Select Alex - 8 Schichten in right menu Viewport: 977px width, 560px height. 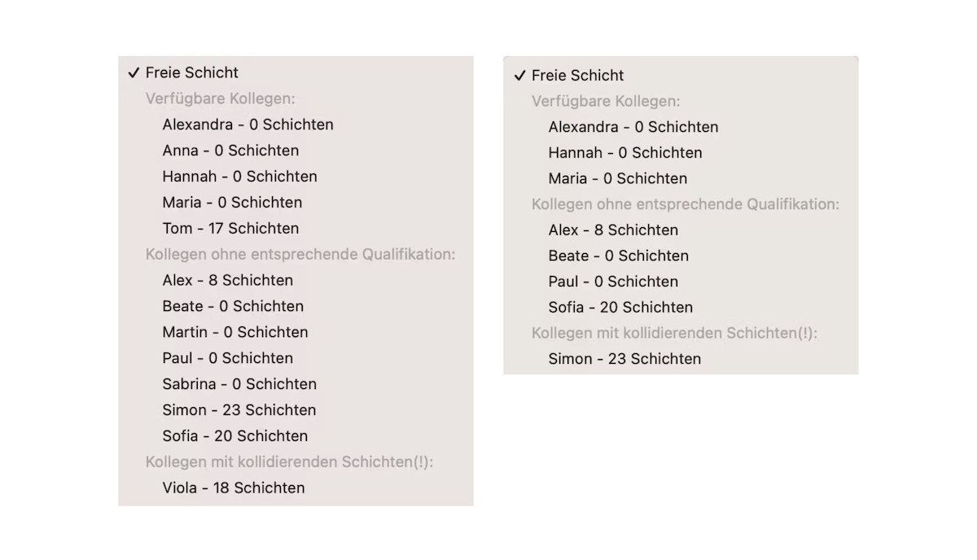point(612,230)
